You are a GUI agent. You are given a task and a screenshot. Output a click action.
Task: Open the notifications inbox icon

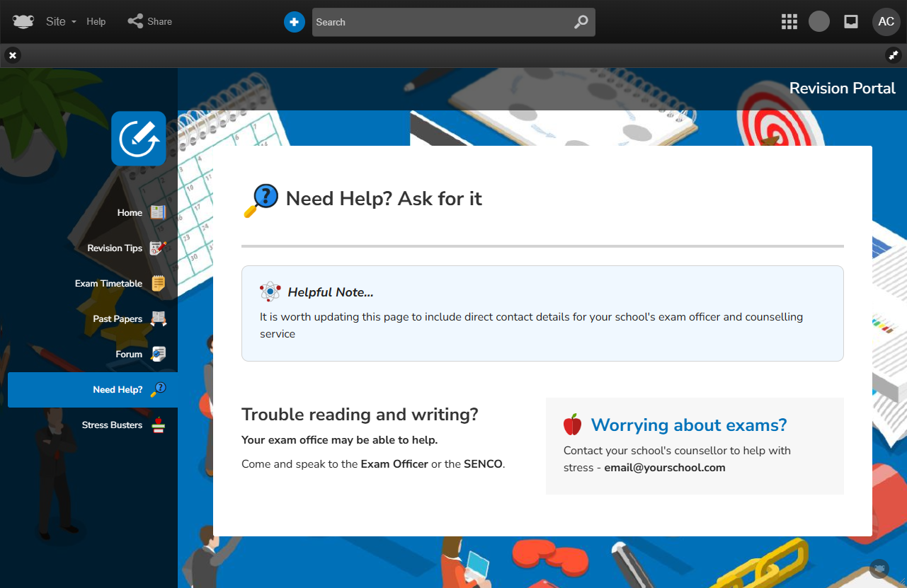coord(851,22)
